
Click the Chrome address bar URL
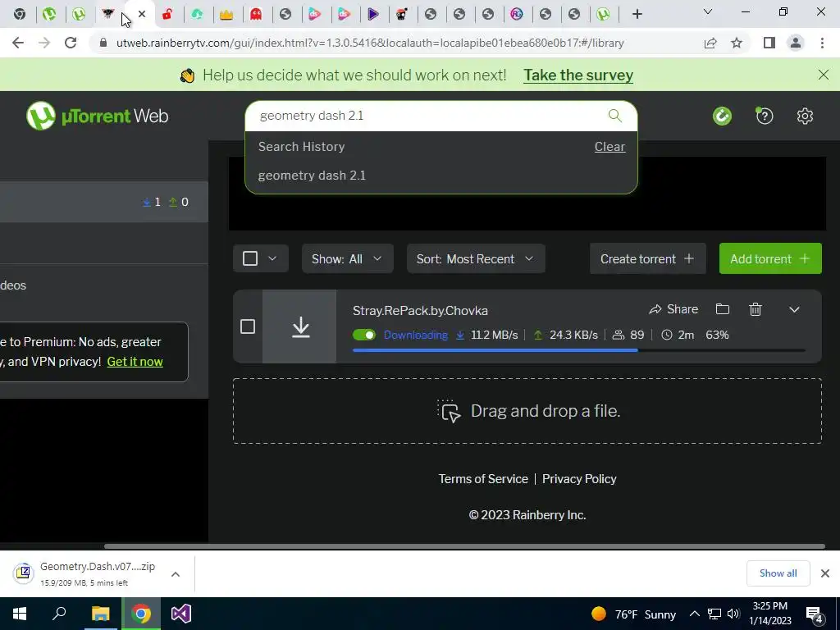tap(370, 43)
